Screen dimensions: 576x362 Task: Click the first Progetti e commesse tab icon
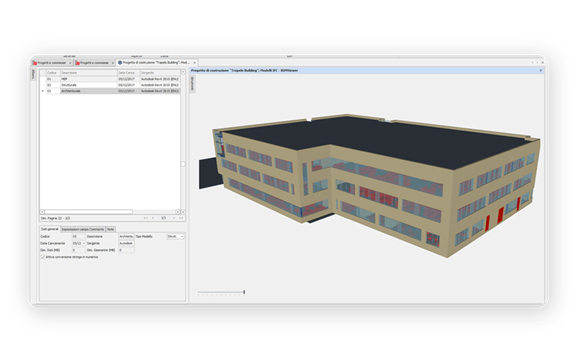[35, 63]
